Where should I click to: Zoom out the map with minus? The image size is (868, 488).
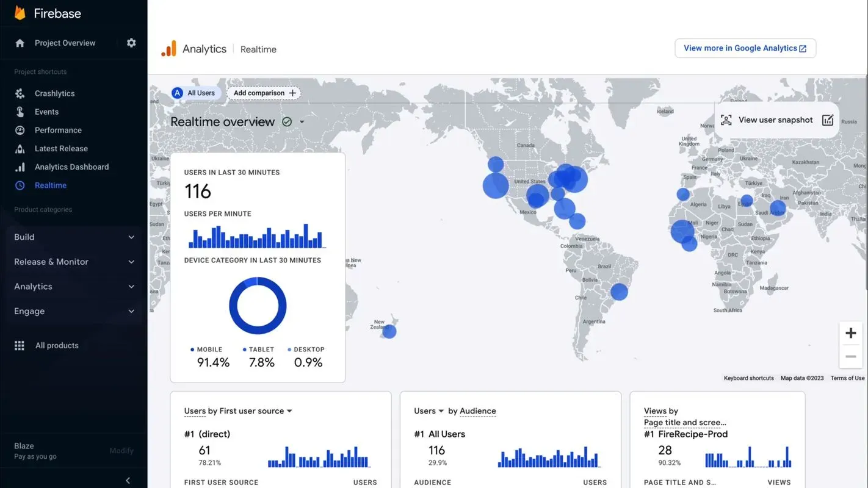(x=851, y=356)
